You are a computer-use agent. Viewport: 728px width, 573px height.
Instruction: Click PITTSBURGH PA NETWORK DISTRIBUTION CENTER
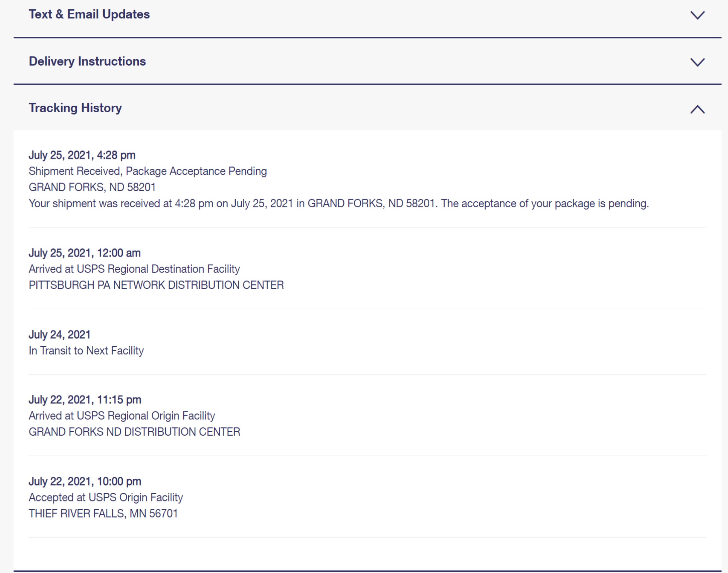click(156, 285)
